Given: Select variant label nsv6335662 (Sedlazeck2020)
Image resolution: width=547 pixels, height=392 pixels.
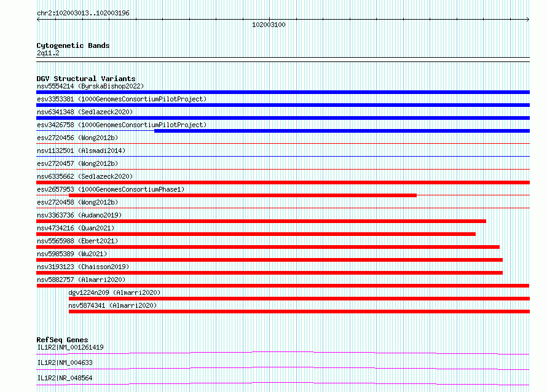Looking at the screenshot, I should coord(85,176).
